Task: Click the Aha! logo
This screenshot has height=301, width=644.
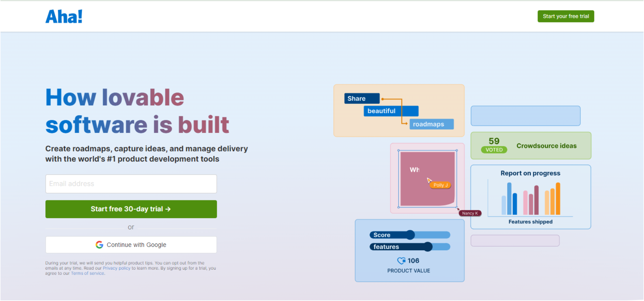Action: (x=64, y=16)
